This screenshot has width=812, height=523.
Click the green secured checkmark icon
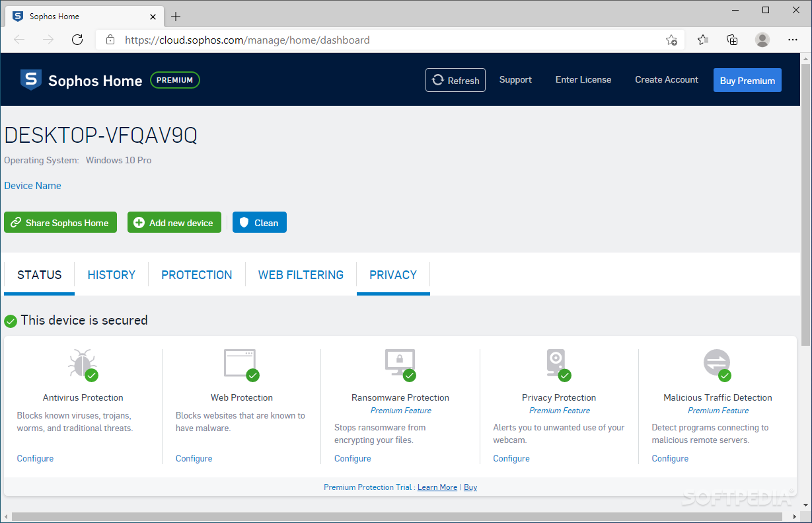(11, 321)
